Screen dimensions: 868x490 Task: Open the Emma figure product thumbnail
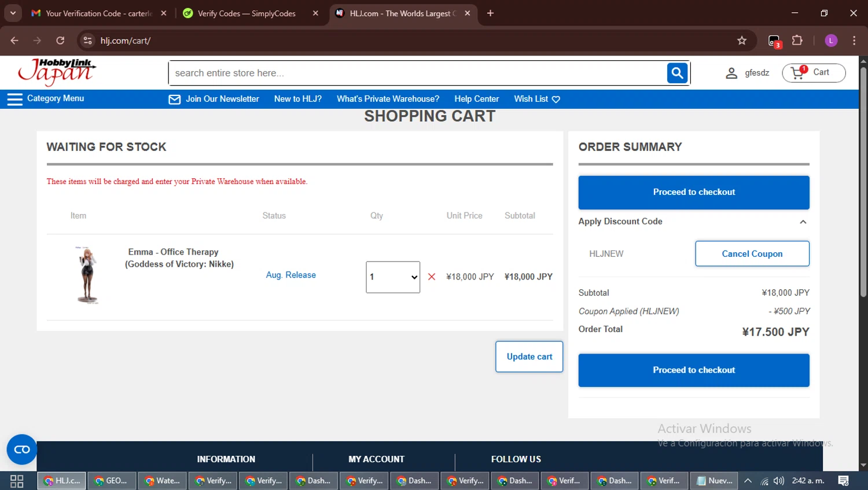click(x=87, y=275)
